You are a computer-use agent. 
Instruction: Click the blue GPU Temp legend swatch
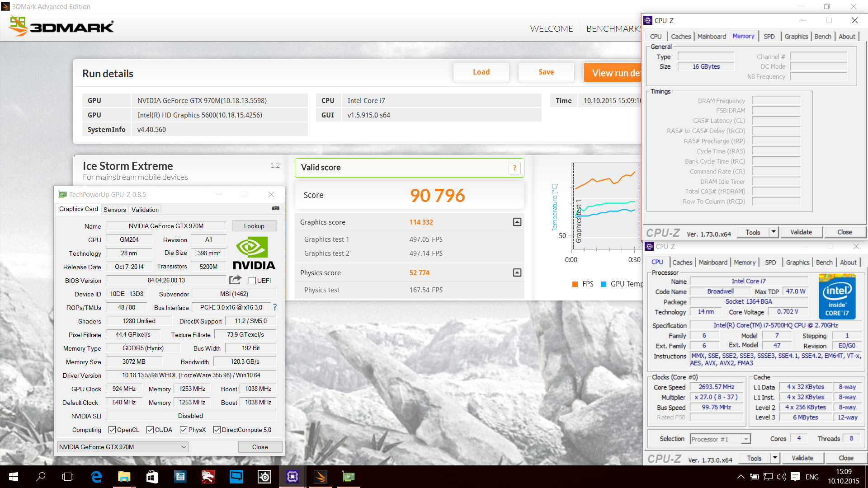click(x=604, y=284)
